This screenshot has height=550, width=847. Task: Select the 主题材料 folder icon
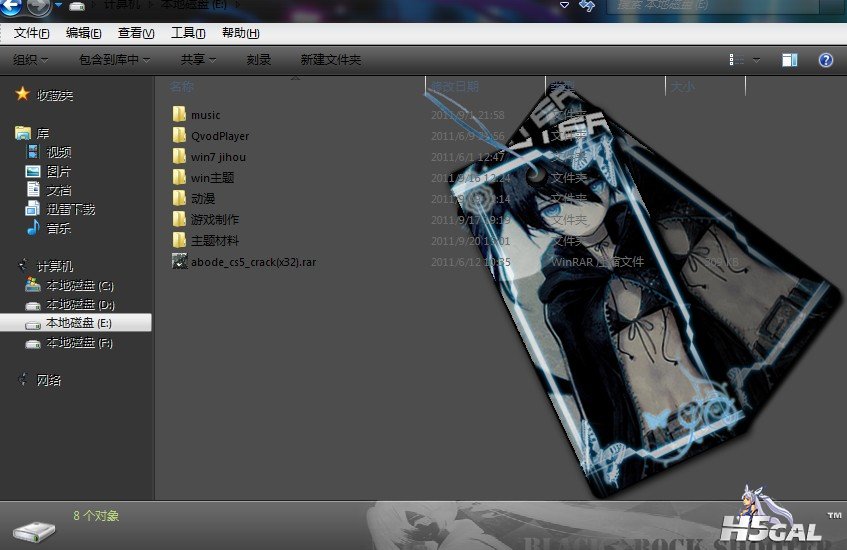179,240
